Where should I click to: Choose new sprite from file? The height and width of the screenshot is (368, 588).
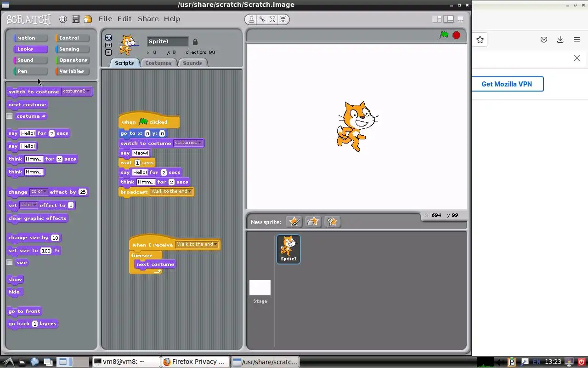click(x=313, y=222)
